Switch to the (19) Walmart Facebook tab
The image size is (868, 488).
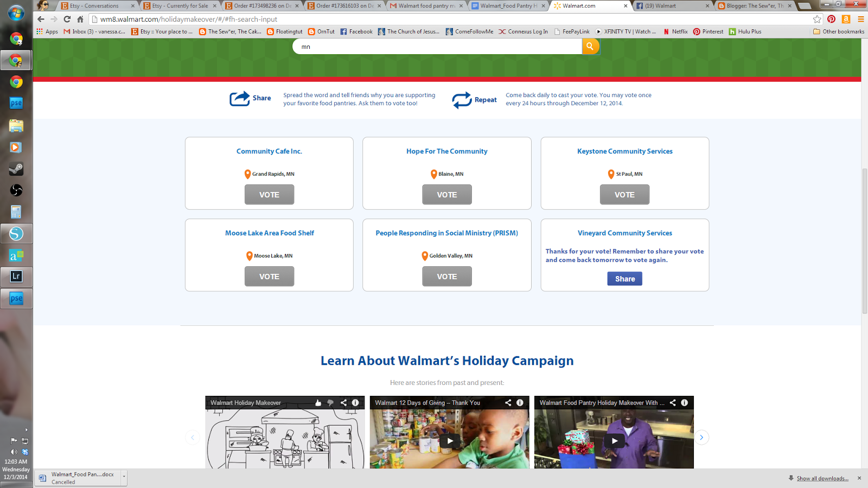tap(673, 6)
